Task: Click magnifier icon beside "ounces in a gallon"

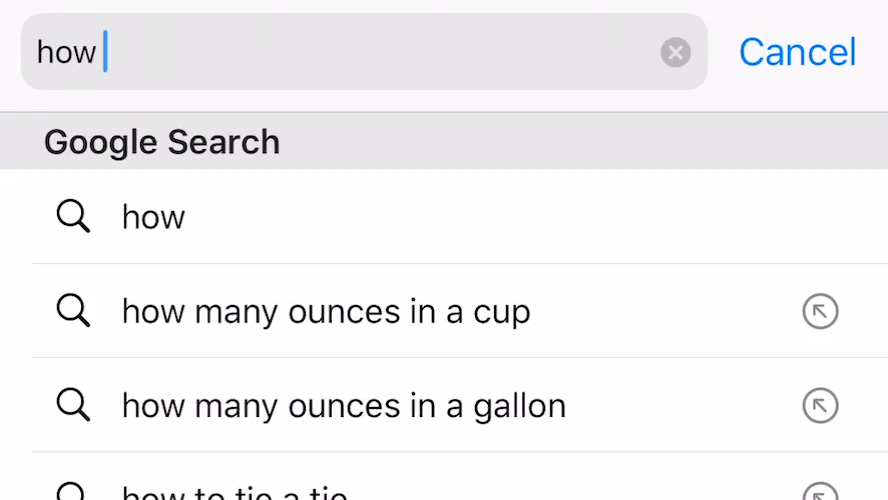Action: [x=73, y=405]
